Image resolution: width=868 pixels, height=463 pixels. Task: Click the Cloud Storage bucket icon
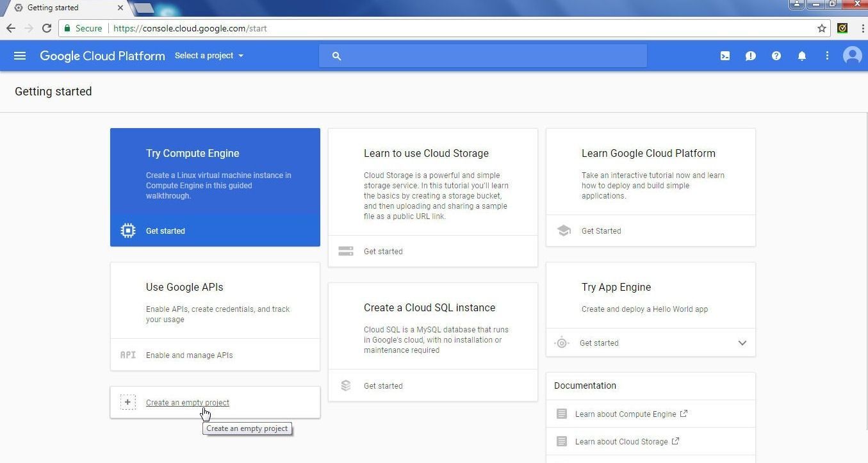(x=346, y=251)
